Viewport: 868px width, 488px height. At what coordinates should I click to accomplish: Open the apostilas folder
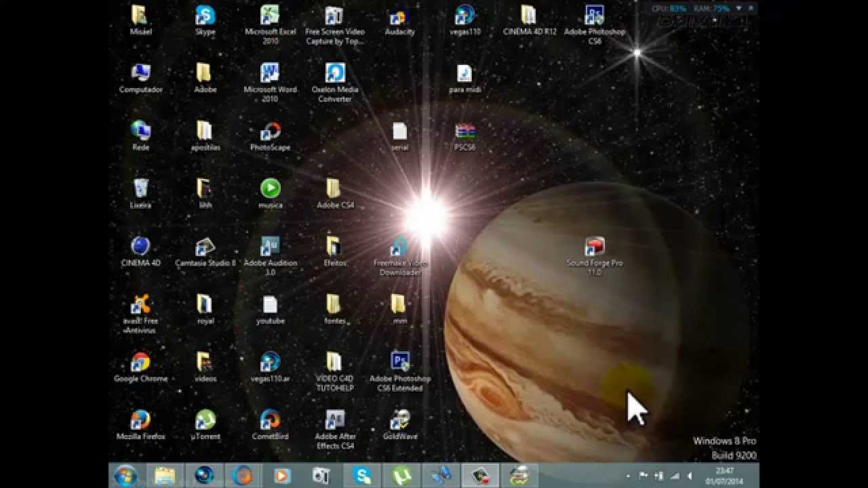[x=205, y=136]
